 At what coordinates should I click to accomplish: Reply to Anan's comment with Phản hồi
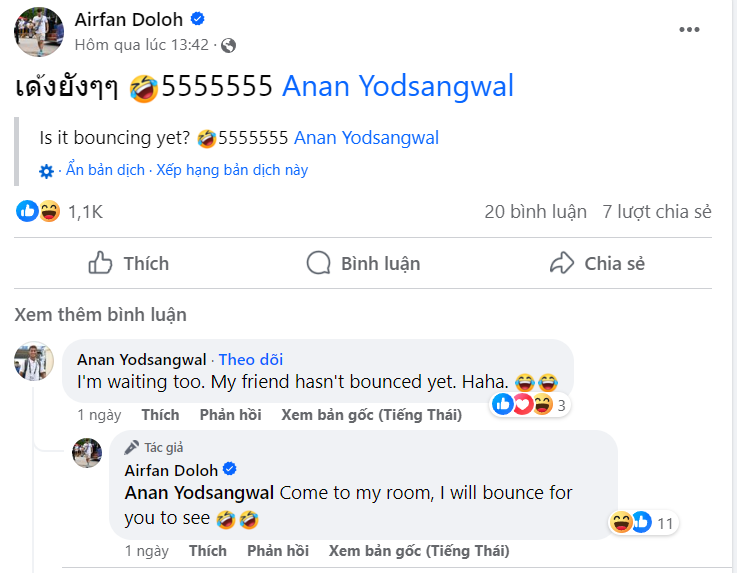(x=230, y=415)
